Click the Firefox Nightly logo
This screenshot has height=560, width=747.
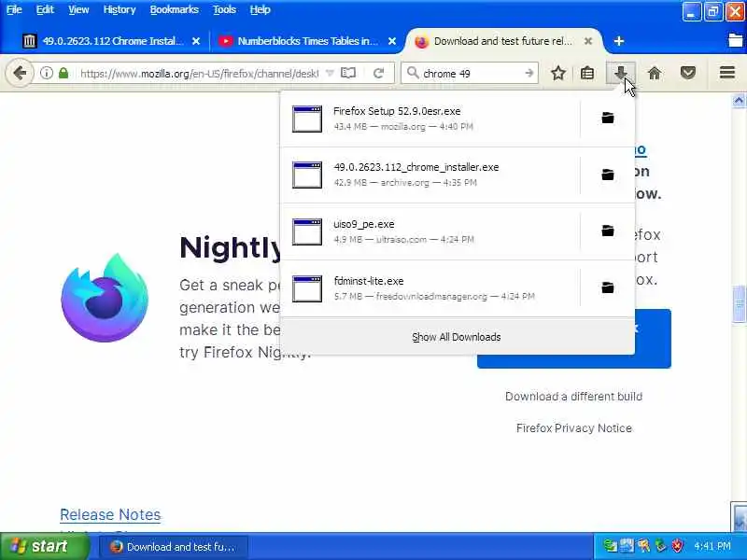click(x=105, y=298)
